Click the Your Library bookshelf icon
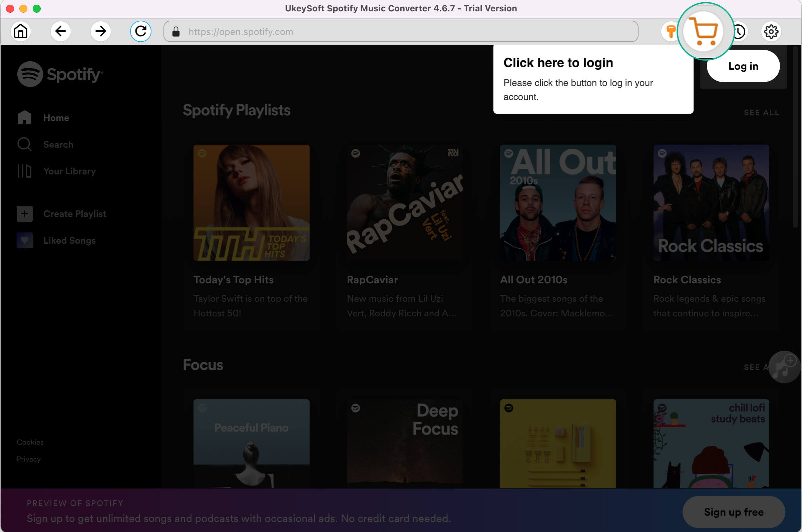 23,170
